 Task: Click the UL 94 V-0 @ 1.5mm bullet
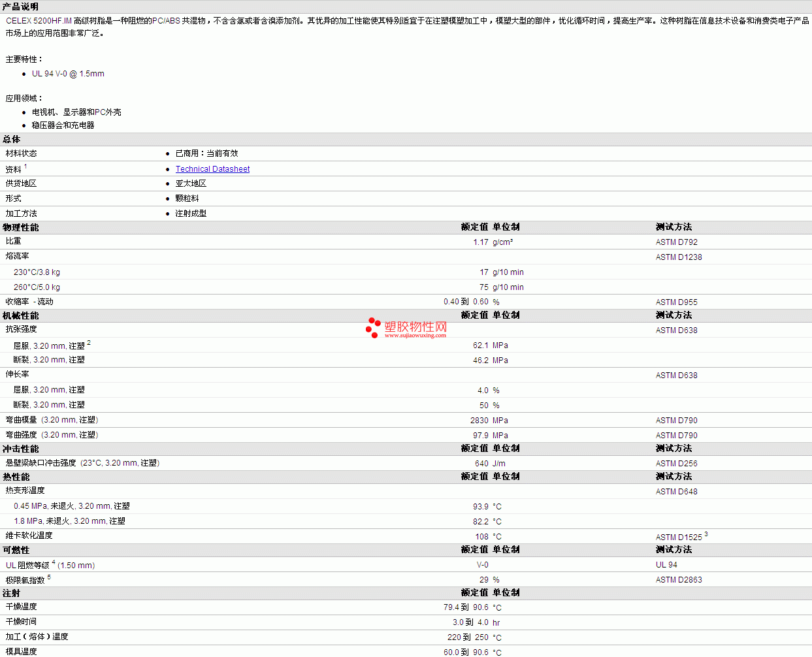[68, 74]
